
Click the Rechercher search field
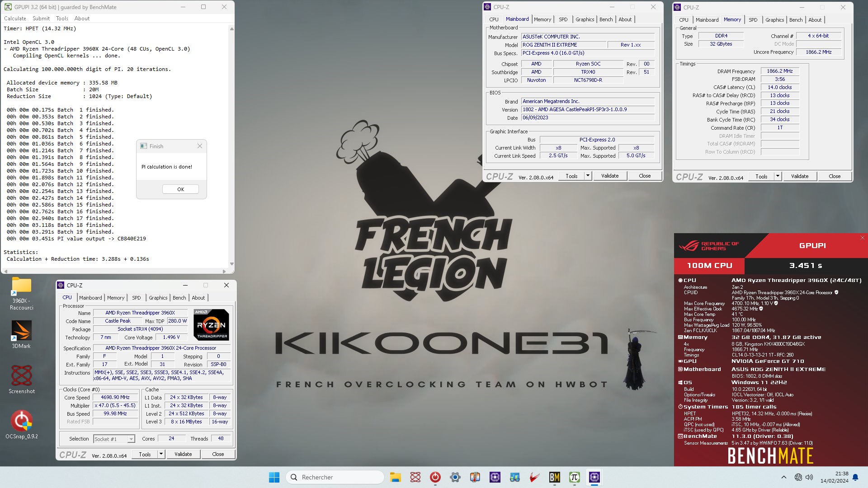click(x=335, y=477)
